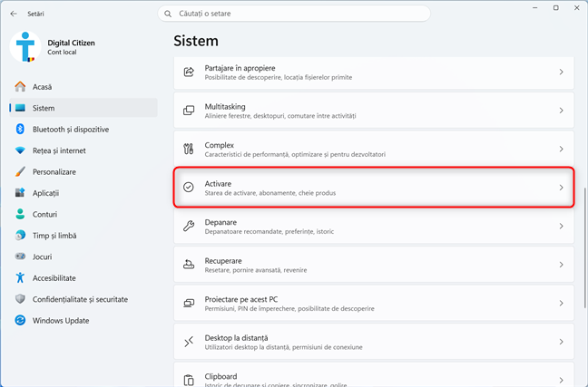The height and width of the screenshot is (387, 588).
Task: Open Desktop la distanță chevron
Action: (x=562, y=342)
